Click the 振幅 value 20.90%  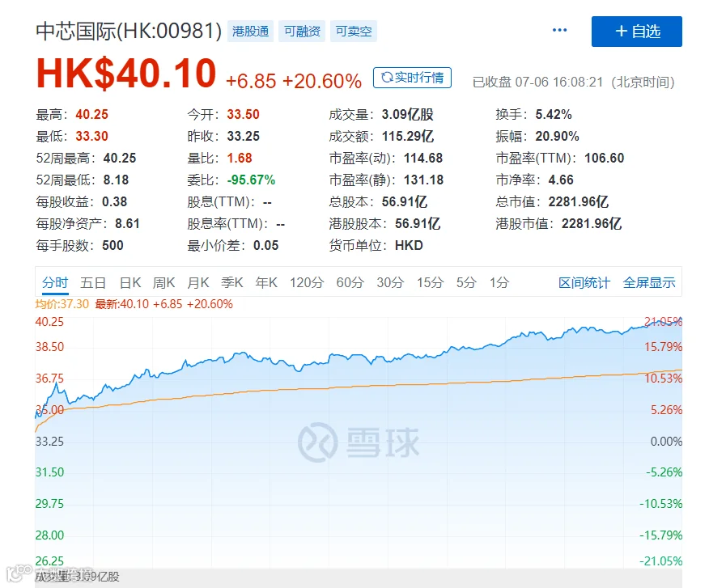[x=557, y=136]
